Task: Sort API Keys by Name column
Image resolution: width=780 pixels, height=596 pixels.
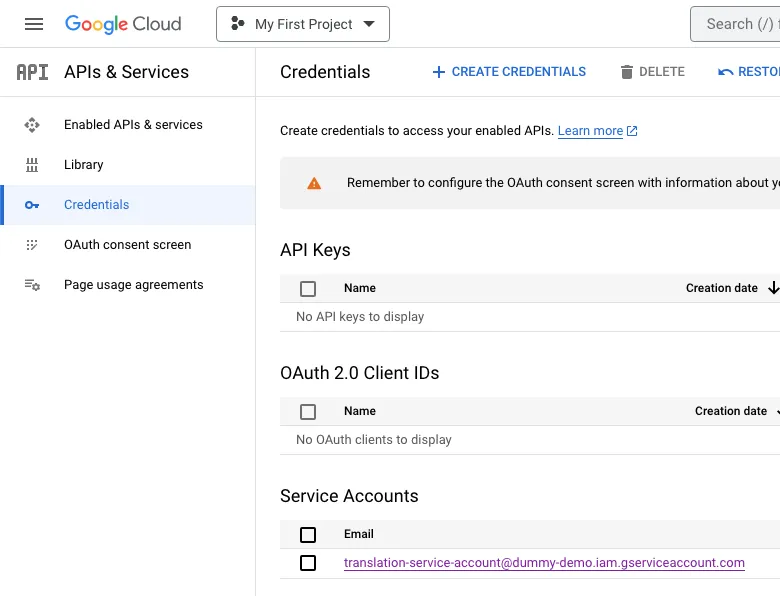Action: 360,288
